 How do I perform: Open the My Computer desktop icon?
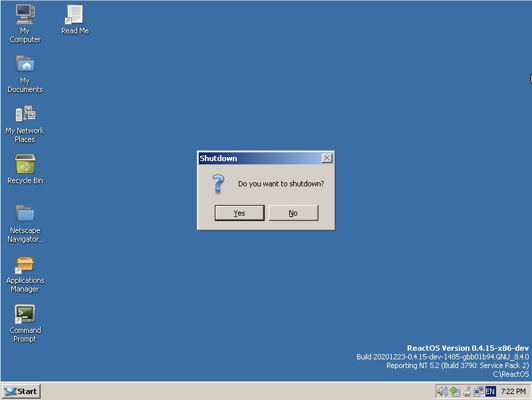(x=25, y=15)
